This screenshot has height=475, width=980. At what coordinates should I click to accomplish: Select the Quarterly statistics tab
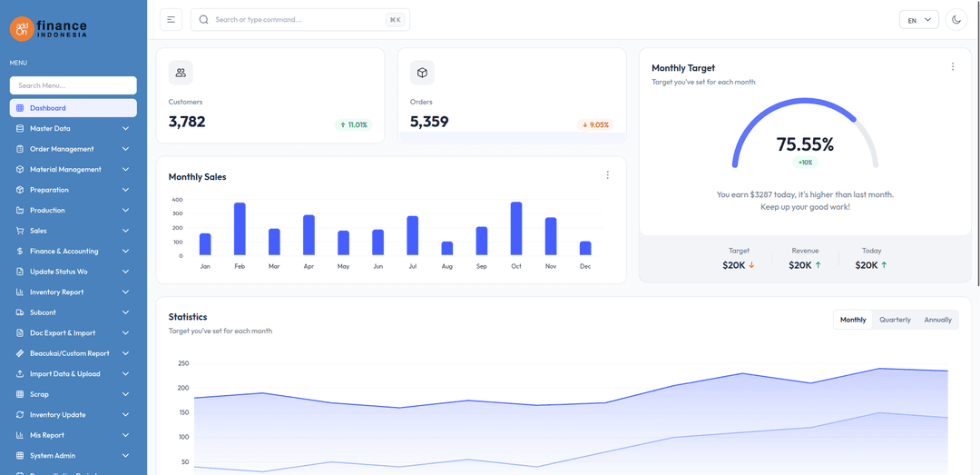[895, 320]
